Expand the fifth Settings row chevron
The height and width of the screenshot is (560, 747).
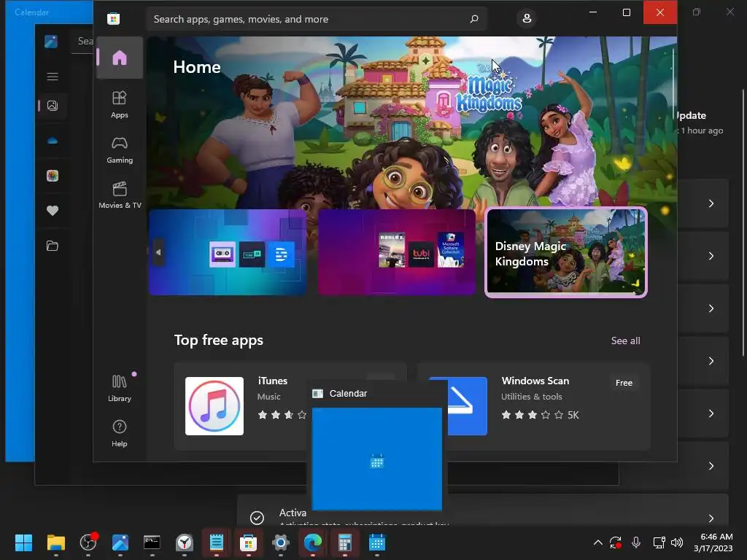click(x=711, y=413)
